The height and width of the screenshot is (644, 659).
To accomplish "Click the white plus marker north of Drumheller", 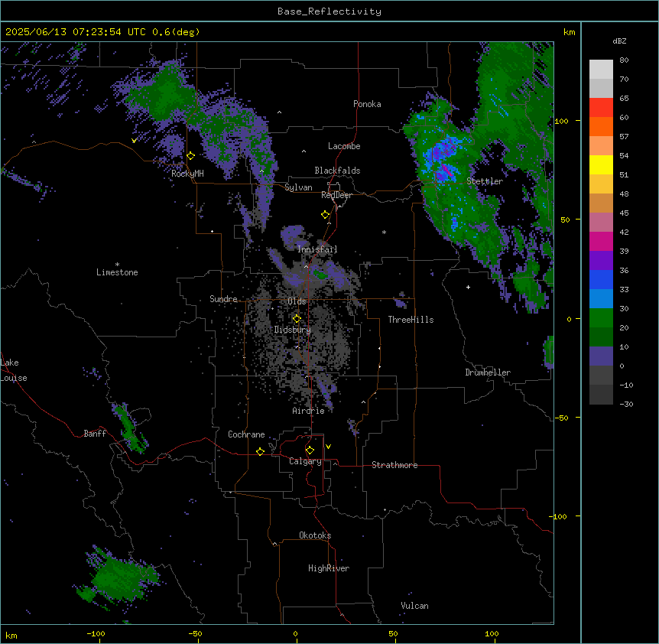I will pos(468,287).
